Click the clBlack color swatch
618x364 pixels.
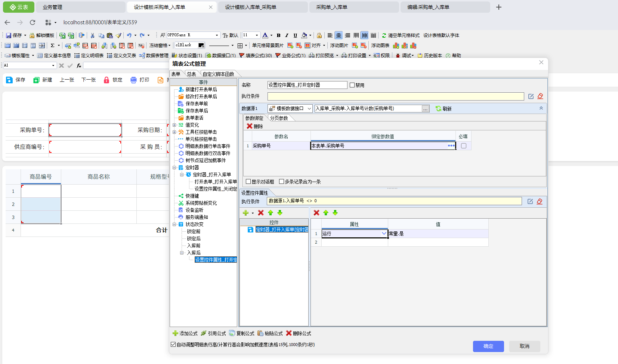[x=201, y=45]
